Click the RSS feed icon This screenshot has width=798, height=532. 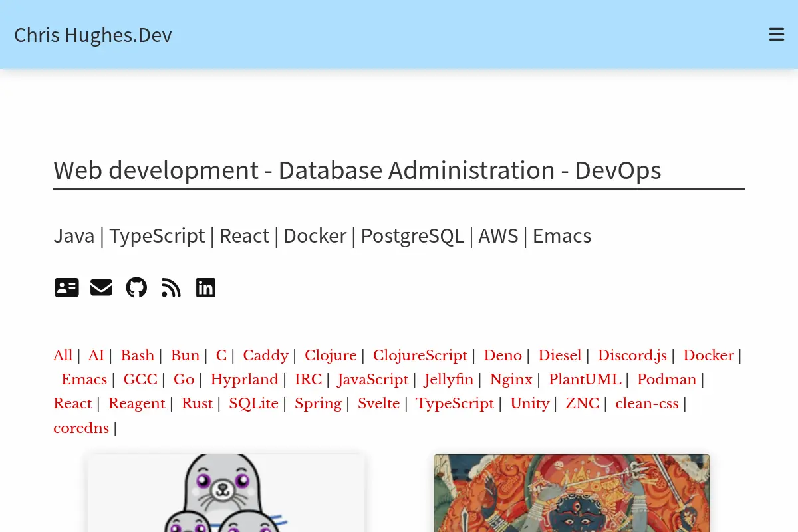[x=171, y=287]
